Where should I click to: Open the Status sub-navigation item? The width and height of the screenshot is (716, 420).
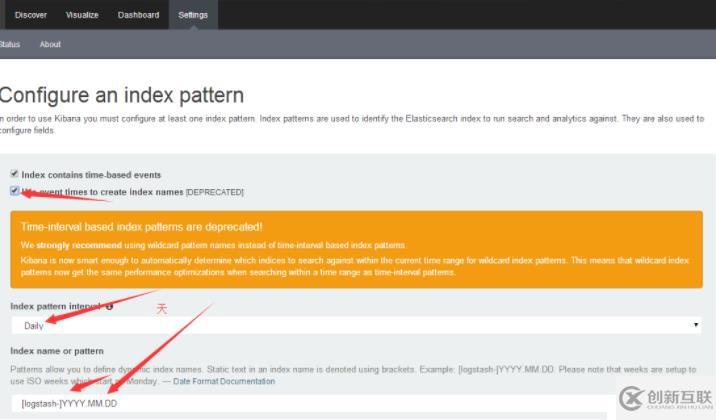click(10, 44)
